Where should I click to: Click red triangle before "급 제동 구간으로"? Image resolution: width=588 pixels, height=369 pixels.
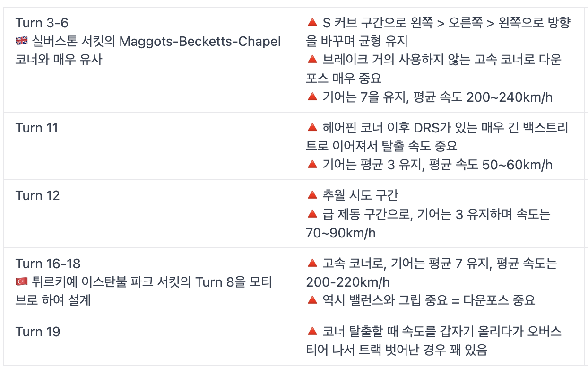[312, 214]
